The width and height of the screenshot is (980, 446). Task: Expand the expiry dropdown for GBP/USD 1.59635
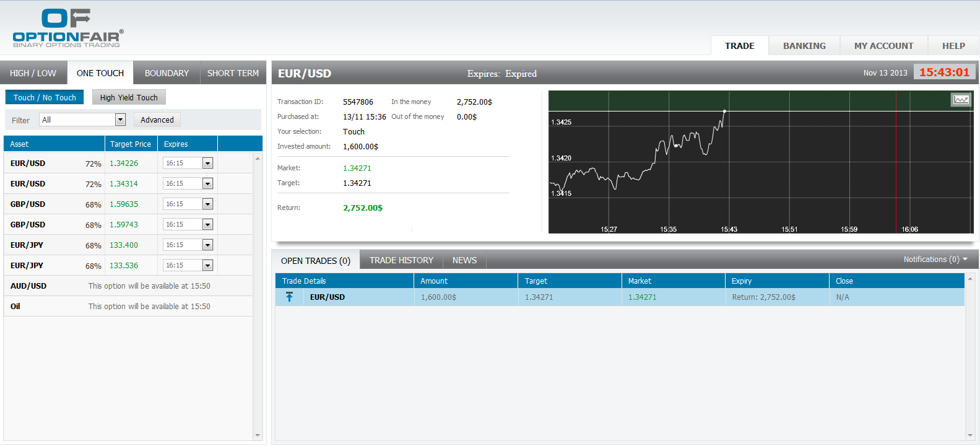pos(207,204)
